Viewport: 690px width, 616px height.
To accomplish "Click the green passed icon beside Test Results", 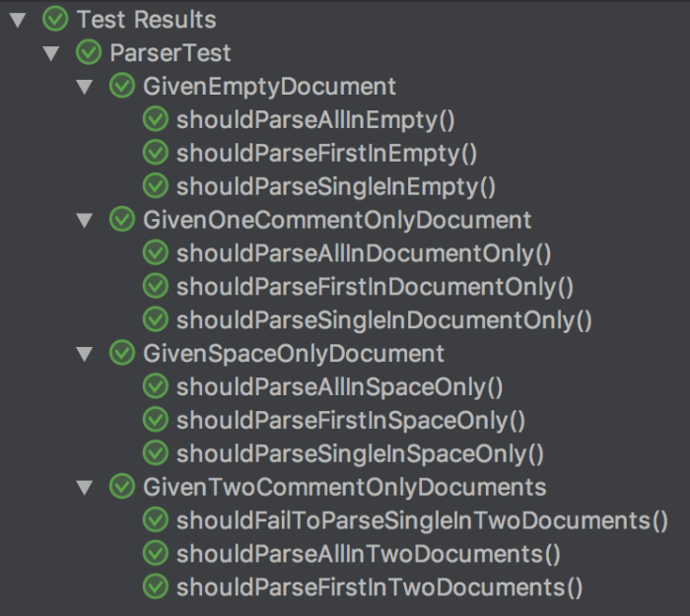I will click(55, 19).
